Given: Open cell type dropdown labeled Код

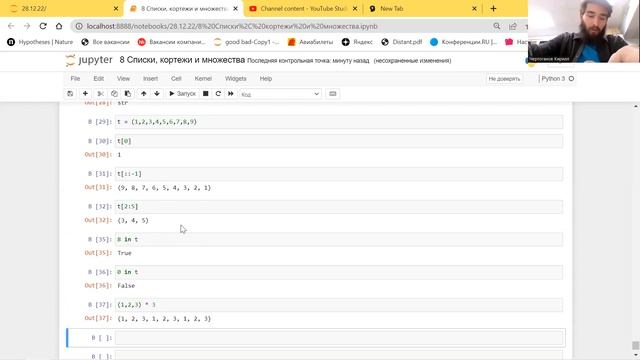Looking at the screenshot, I should (280, 94).
